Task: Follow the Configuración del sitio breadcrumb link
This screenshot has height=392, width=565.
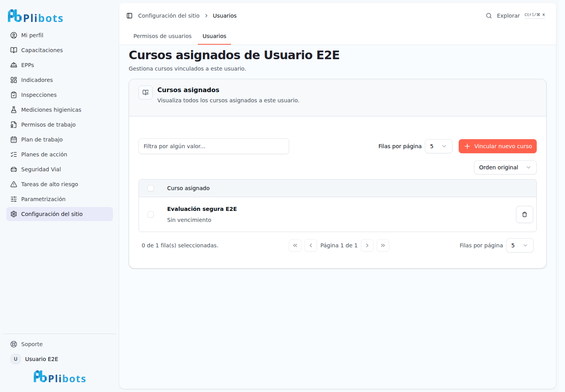Action: click(x=169, y=16)
